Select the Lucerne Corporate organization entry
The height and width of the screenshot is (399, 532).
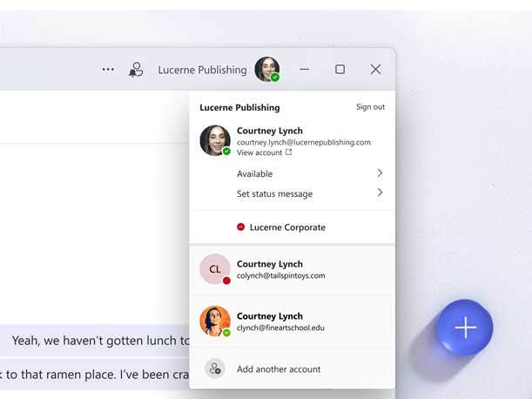point(287,227)
